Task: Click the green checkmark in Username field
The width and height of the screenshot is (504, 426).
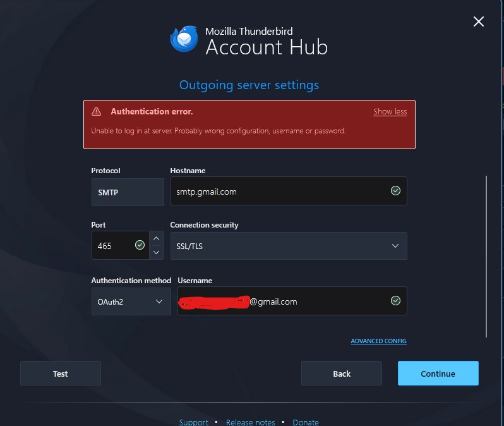Action: click(x=395, y=301)
